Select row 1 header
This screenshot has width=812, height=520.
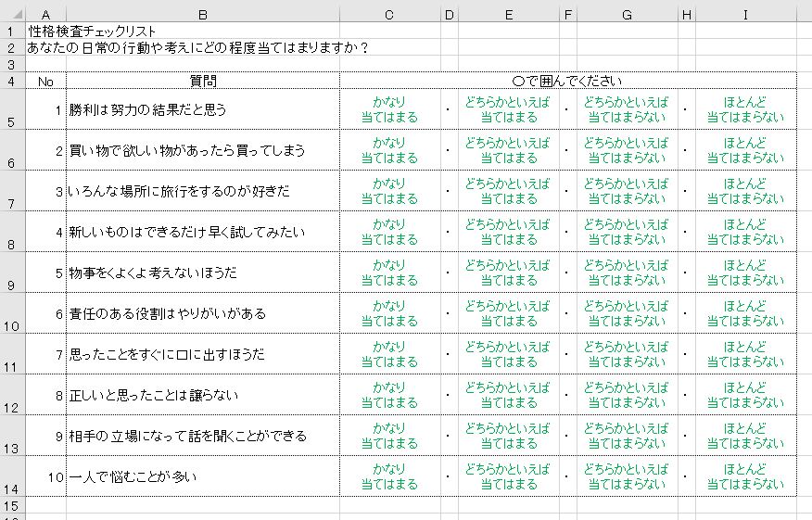click(12, 32)
